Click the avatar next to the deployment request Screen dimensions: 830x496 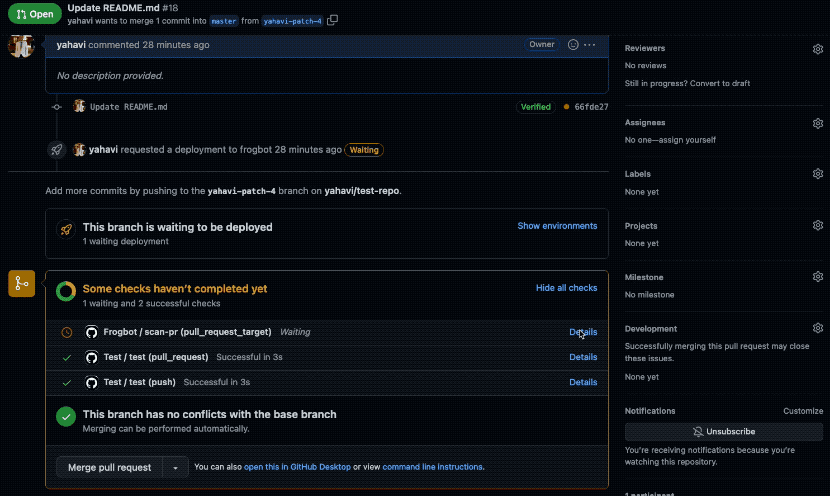point(79,150)
